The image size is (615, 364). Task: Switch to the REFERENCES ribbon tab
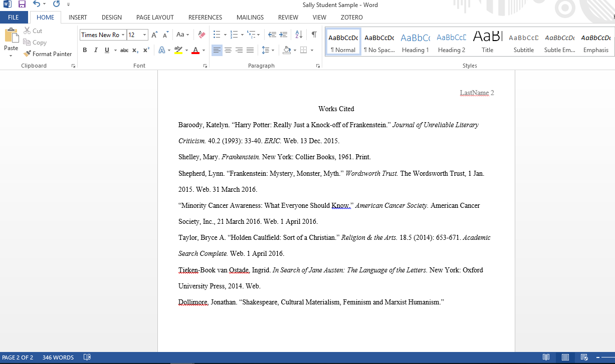(205, 17)
